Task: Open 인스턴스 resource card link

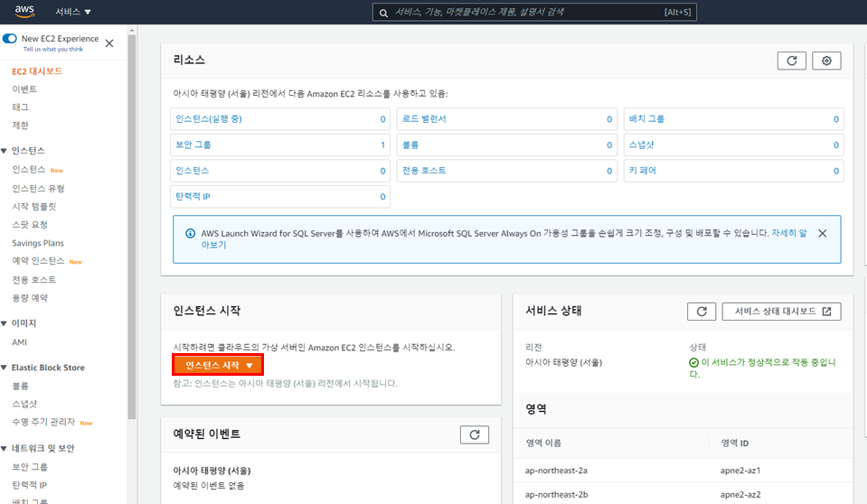Action: (192, 171)
